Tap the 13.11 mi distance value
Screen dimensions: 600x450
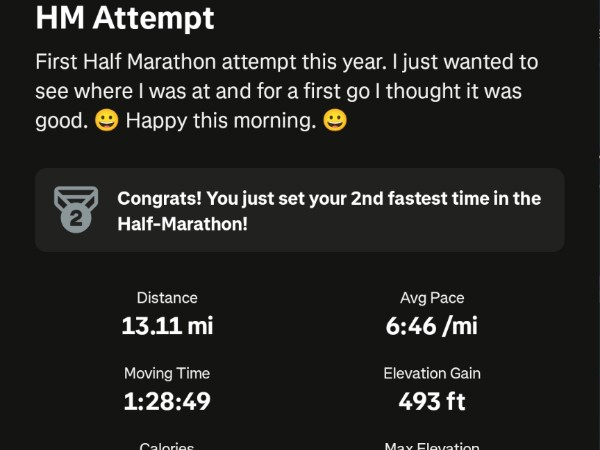[x=167, y=325]
